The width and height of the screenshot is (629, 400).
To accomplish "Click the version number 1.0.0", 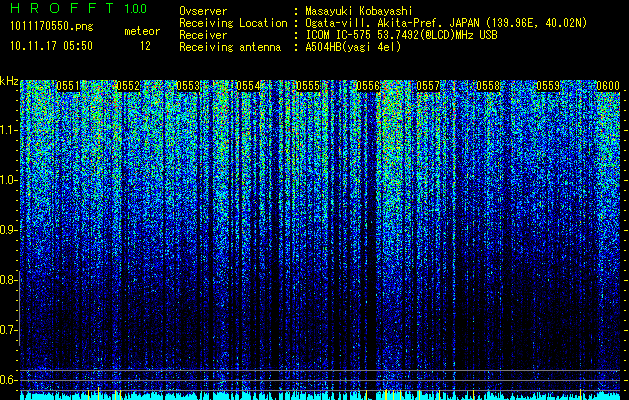I will pos(136,9).
